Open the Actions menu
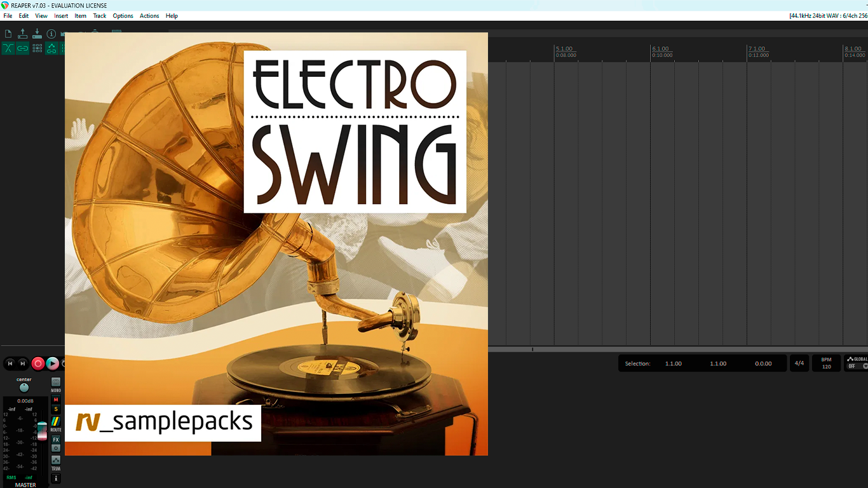 pyautogui.click(x=149, y=16)
